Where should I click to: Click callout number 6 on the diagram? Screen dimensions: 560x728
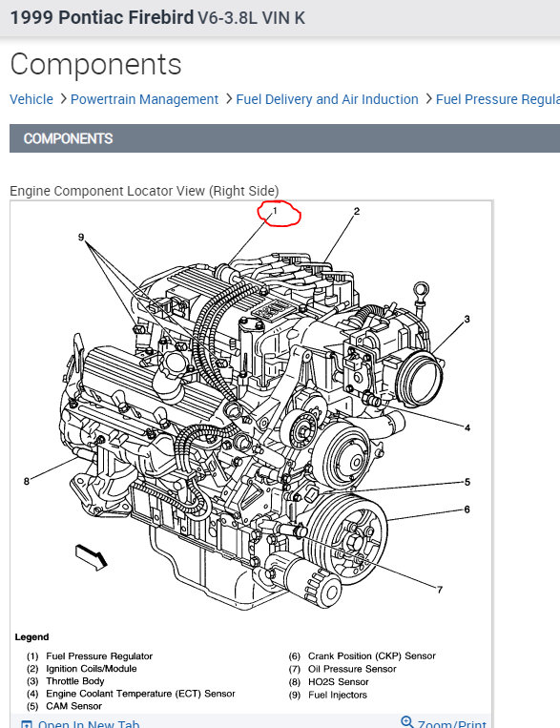pos(467,510)
